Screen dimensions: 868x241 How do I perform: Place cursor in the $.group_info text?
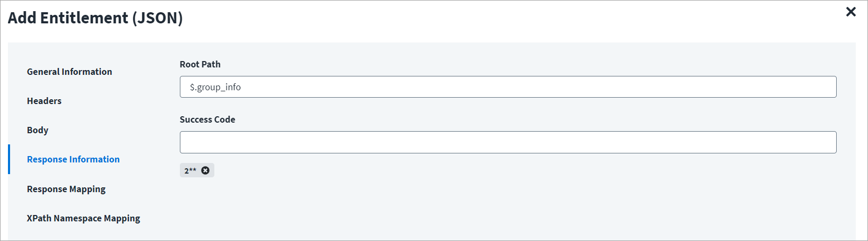click(215, 87)
